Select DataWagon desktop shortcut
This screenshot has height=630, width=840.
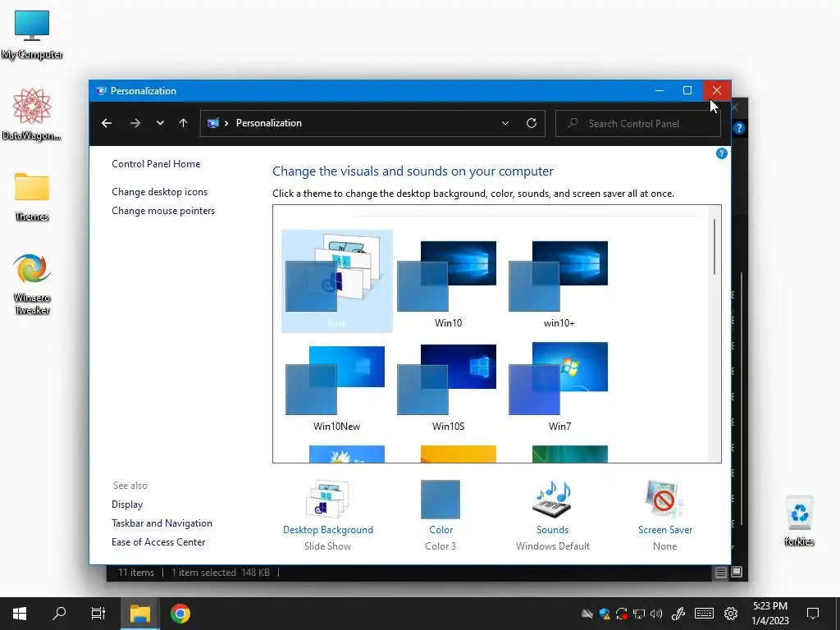coord(32,115)
